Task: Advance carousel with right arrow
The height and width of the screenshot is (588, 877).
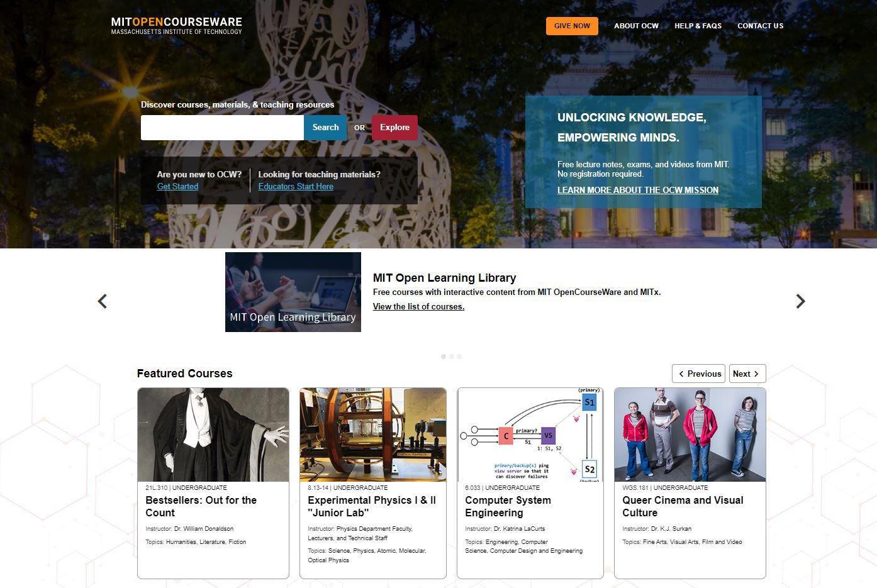Action: [800, 301]
